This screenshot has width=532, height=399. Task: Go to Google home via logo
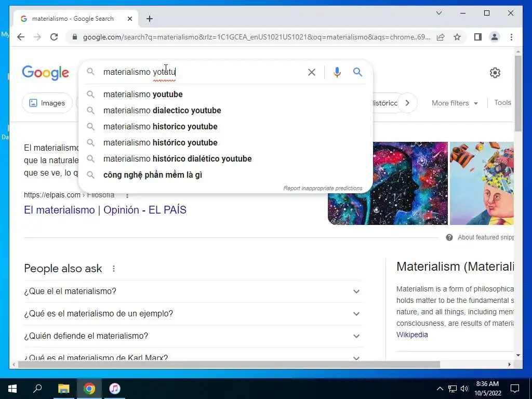(x=46, y=73)
